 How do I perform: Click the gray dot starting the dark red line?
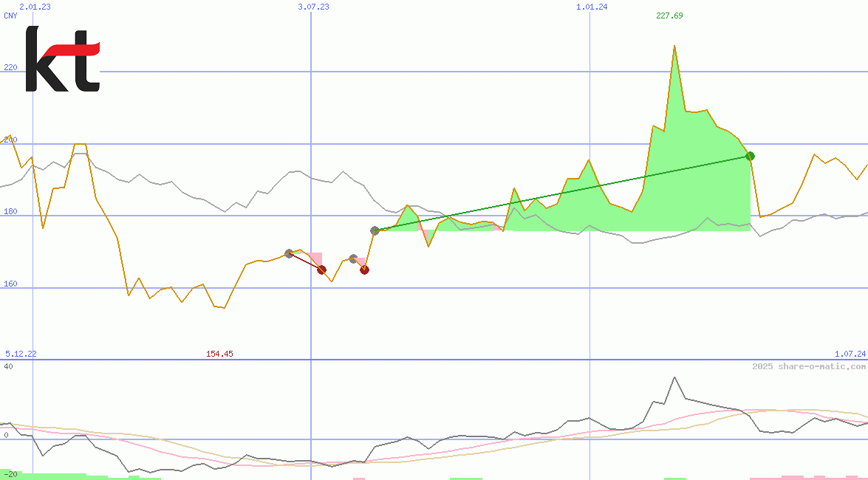[289, 253]
